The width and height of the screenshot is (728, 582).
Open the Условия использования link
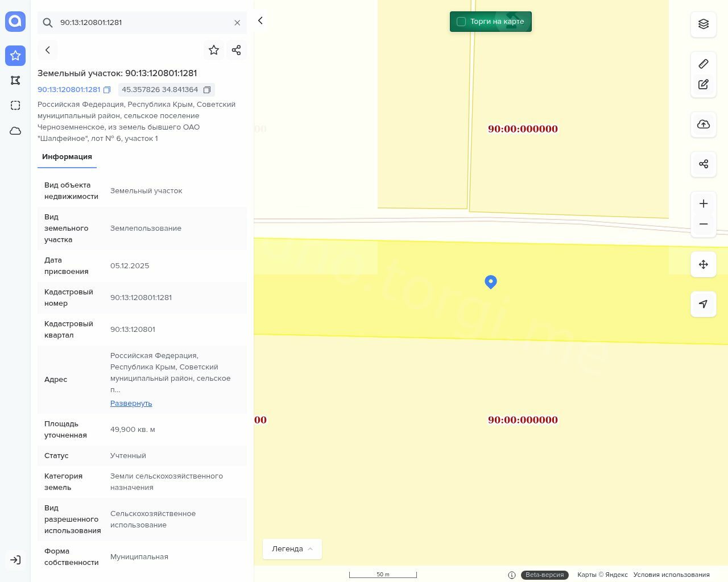point(671,575)
